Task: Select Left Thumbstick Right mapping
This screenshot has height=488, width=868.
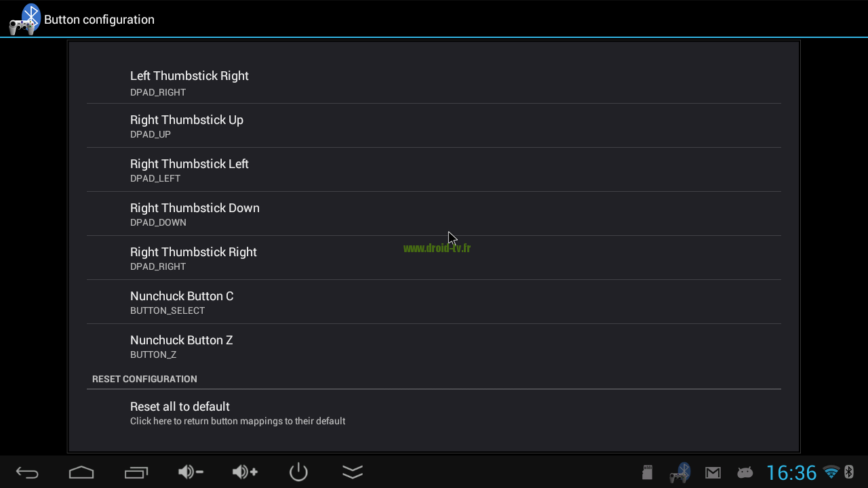Action: [x=434, y=81]
